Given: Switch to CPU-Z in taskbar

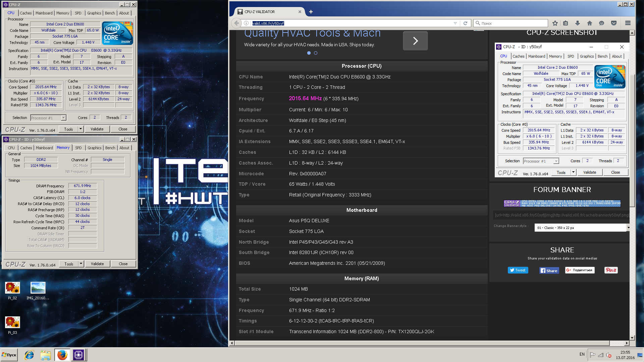Looking at the screenshot, I should click(x=78, y=355).
